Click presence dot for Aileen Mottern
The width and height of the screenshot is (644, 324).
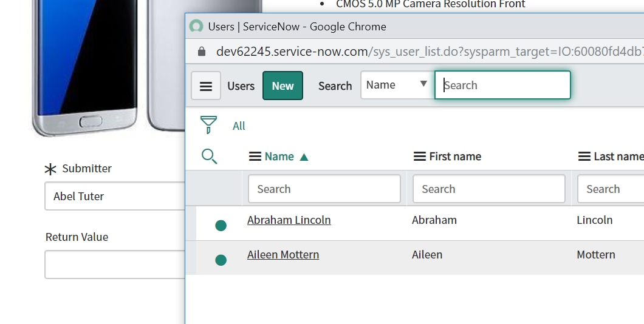221,260
